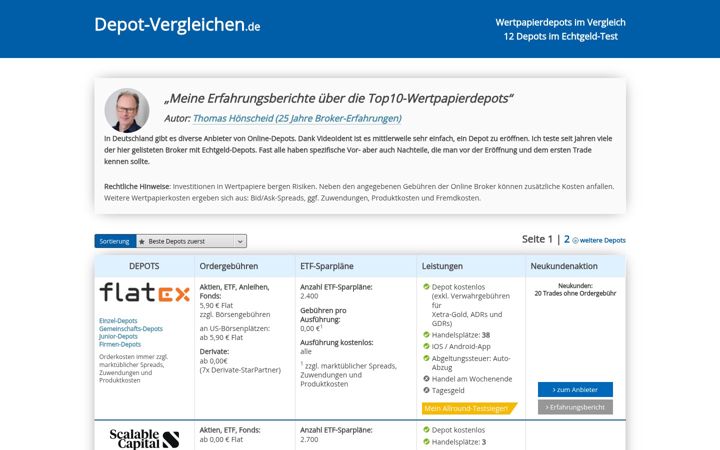Click green check beside Handelsplätze: 38
Viewport: 720px width, 450px height.
click(426, 335)
